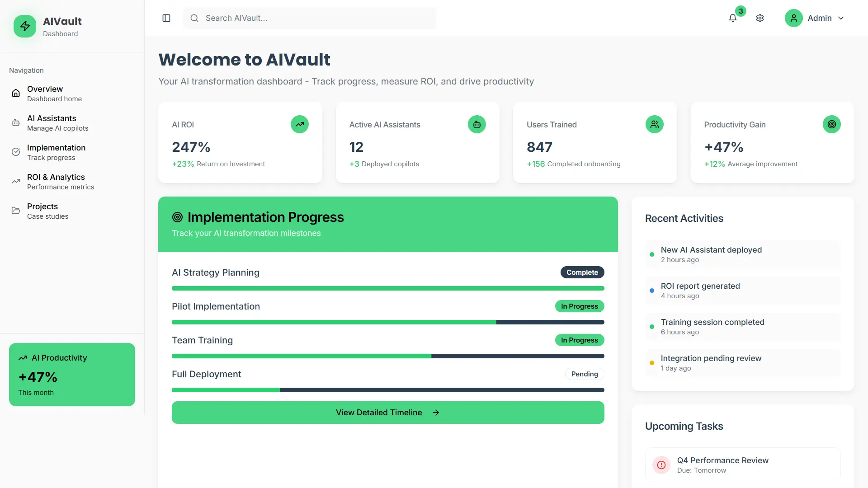Click the trending arrow icon on AI ROI card
The image size is (868, 488).
click(300, 124)
